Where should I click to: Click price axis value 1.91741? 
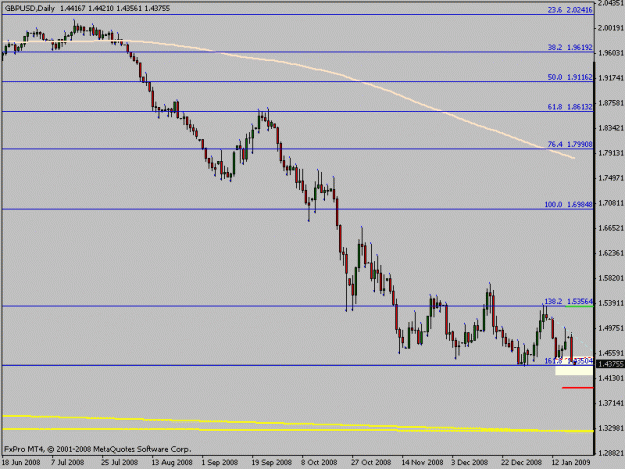pyautogui.click(x=611, y=78)
